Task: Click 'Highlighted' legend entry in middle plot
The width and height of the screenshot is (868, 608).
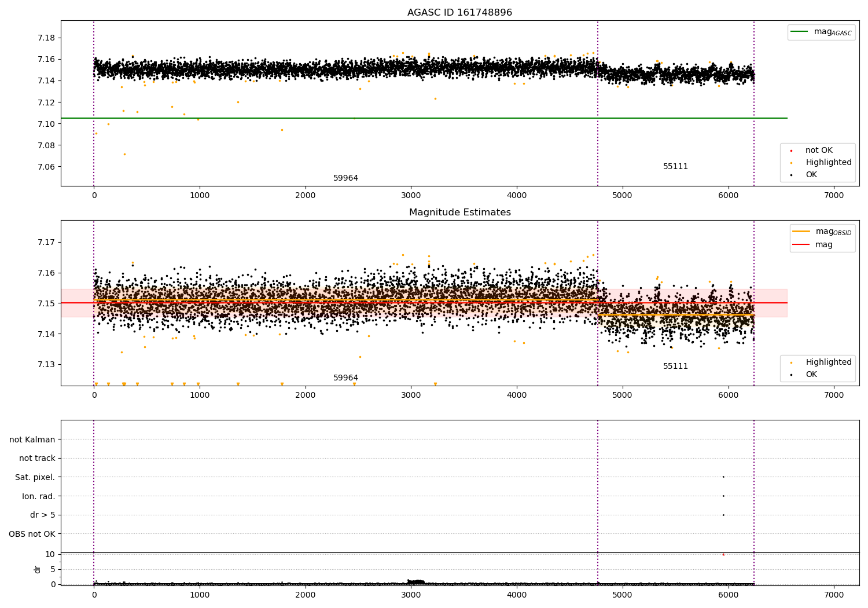Action: tap(828, 362)
